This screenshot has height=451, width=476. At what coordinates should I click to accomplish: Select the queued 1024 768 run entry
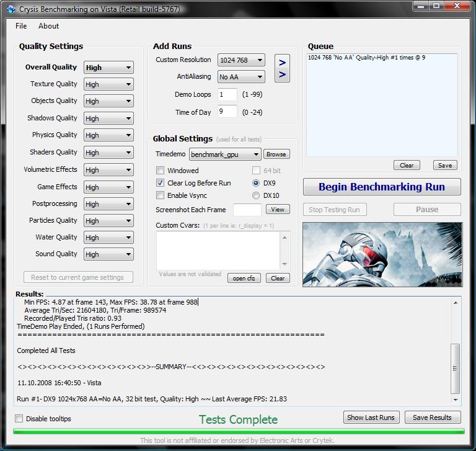pyautogui.click(x=367, y=58)
